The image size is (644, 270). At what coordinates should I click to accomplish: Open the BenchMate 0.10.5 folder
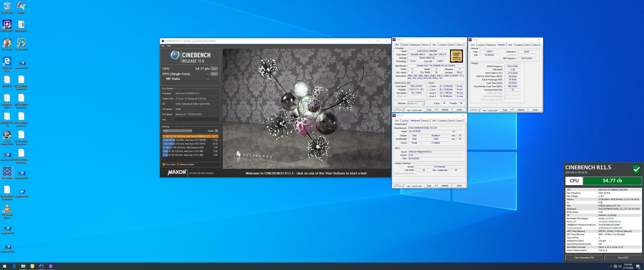(7, 101)
